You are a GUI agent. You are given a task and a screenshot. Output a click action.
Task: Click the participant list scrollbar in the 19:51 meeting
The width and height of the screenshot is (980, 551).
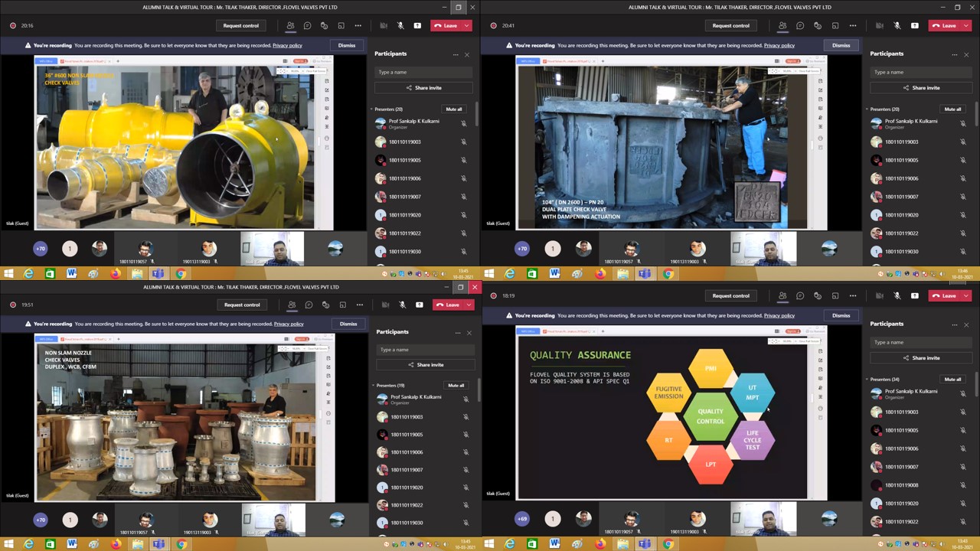point(479,390)
